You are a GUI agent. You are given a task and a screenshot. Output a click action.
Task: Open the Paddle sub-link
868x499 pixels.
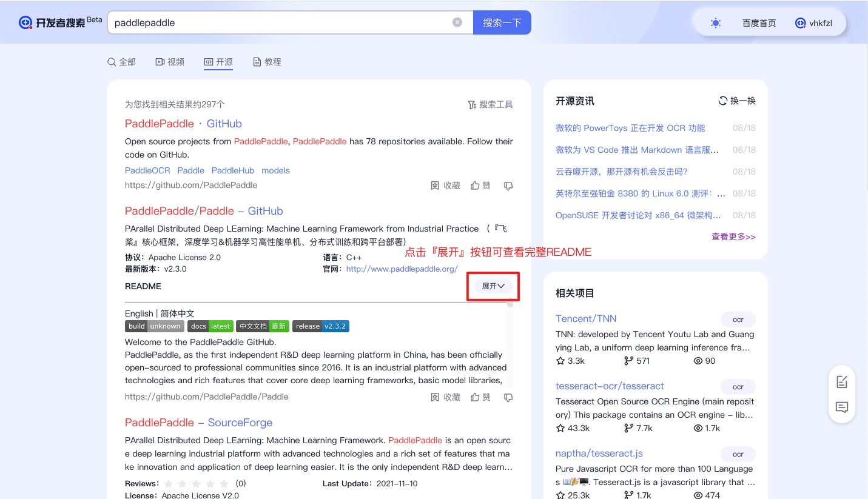pos(191,170)
